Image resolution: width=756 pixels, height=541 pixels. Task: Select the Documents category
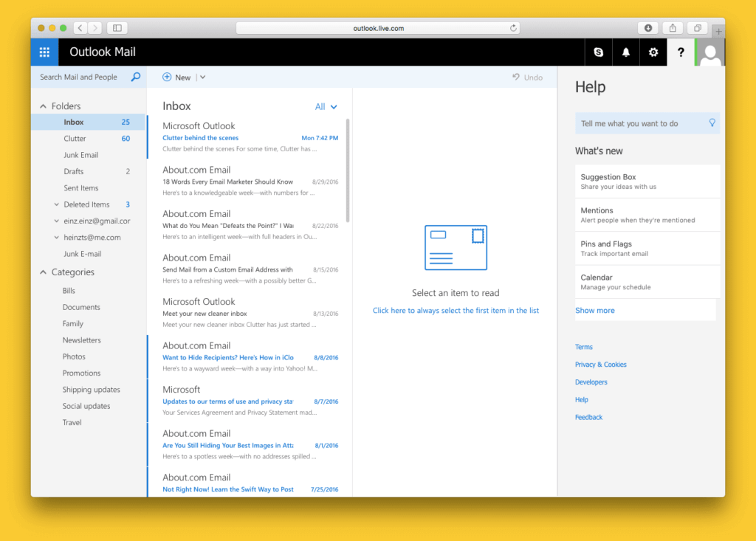[x=81, y=307]
